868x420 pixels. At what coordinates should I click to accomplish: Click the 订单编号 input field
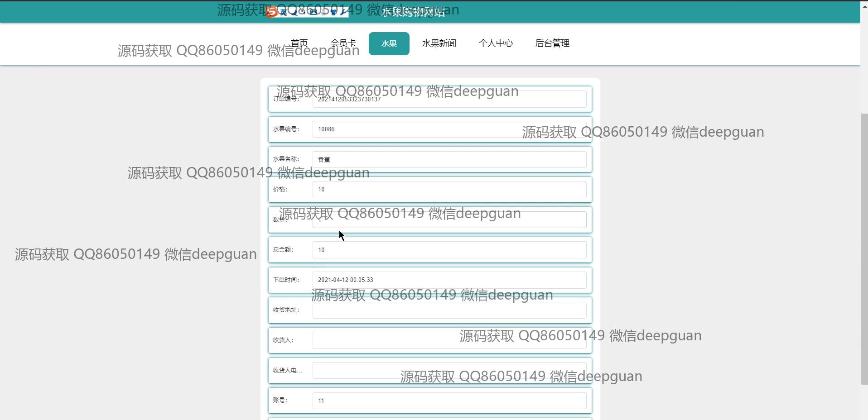click(x=449, y=100)
